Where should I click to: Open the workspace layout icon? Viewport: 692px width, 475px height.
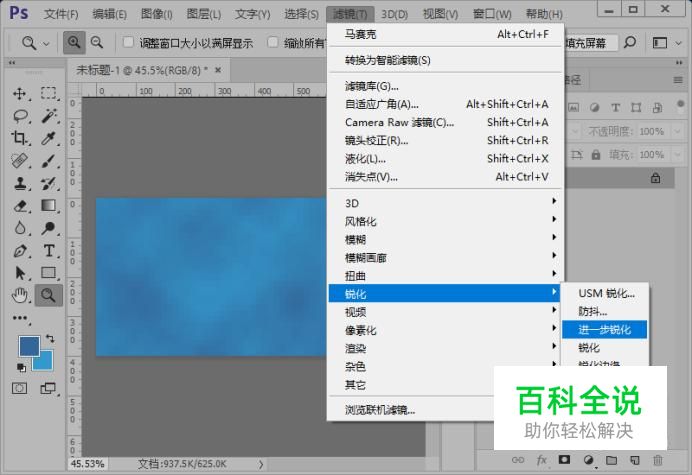660,43
